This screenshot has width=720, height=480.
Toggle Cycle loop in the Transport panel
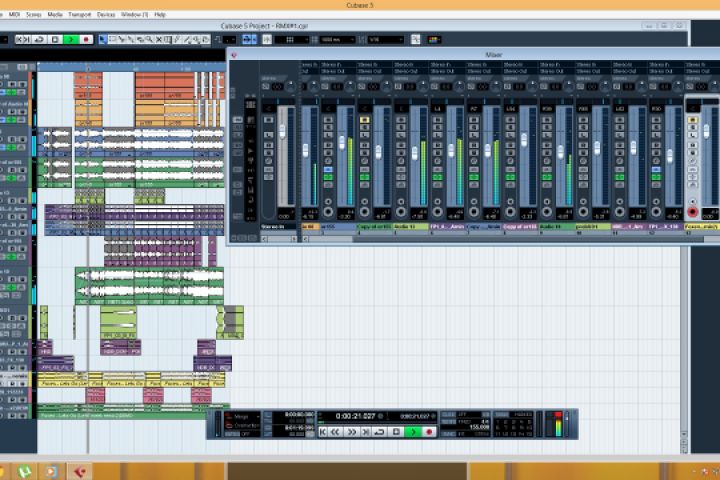click(x=379, y=432)
